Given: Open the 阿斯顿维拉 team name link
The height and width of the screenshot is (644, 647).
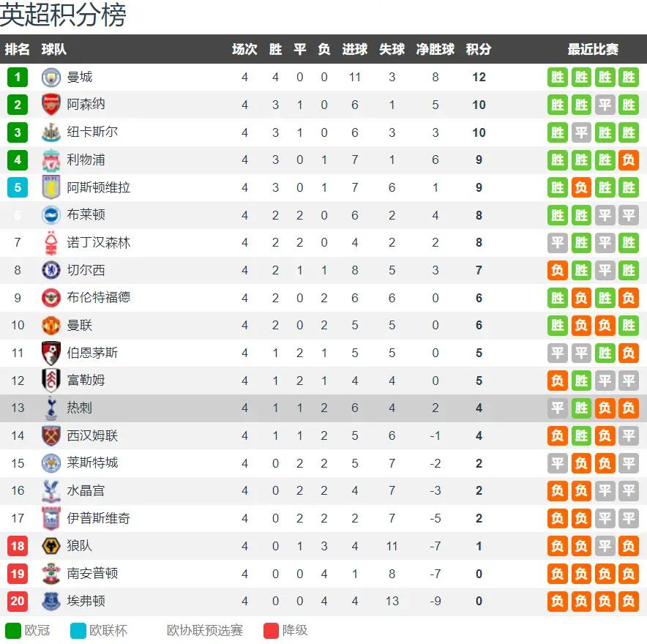Looking at the screenshot, I should click(98, 187).
